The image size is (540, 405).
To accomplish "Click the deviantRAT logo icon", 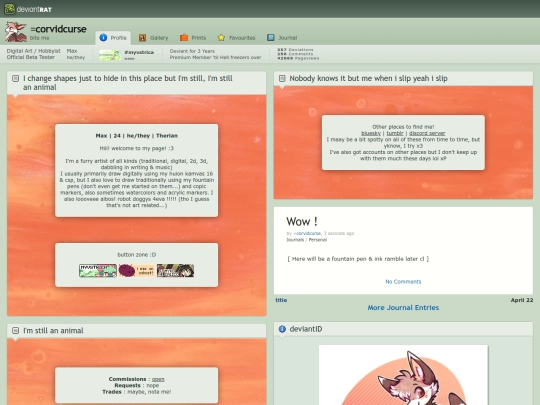I will pos(10,9).
